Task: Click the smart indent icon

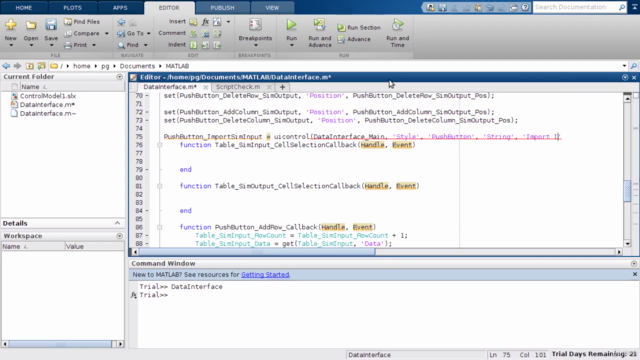Action: point(193,45)
